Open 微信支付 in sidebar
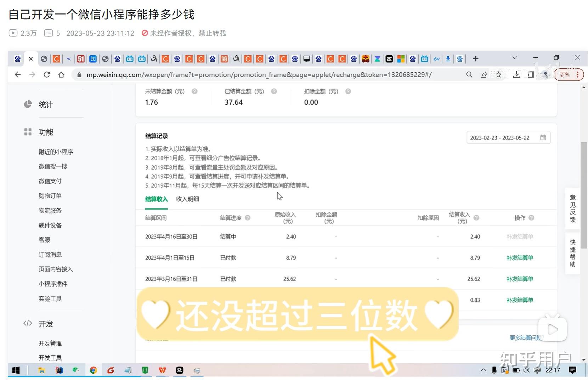588x380 pixels. (x=50, y=181)
